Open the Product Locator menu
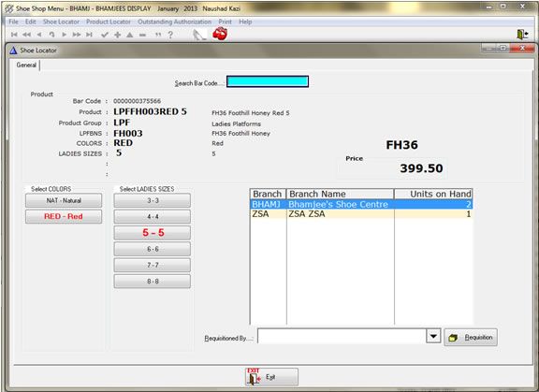This screenshot has height=392, width=539. tap(109, 22)
